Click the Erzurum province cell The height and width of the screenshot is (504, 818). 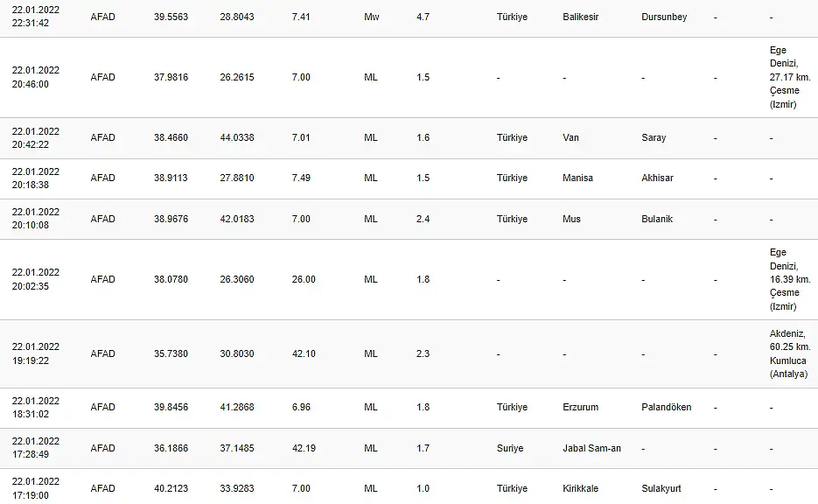coord(580,407)
